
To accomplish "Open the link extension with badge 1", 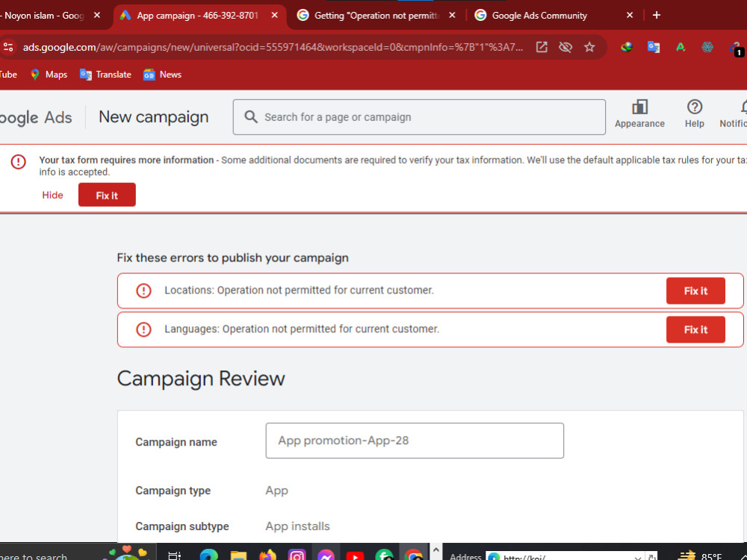I will click(x=736, y=48).
